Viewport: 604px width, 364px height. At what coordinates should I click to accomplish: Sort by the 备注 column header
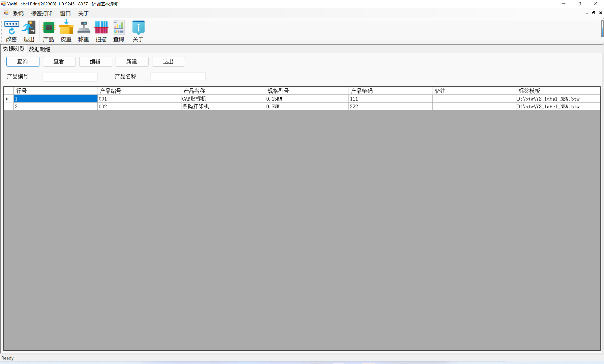tap(474, 91)
